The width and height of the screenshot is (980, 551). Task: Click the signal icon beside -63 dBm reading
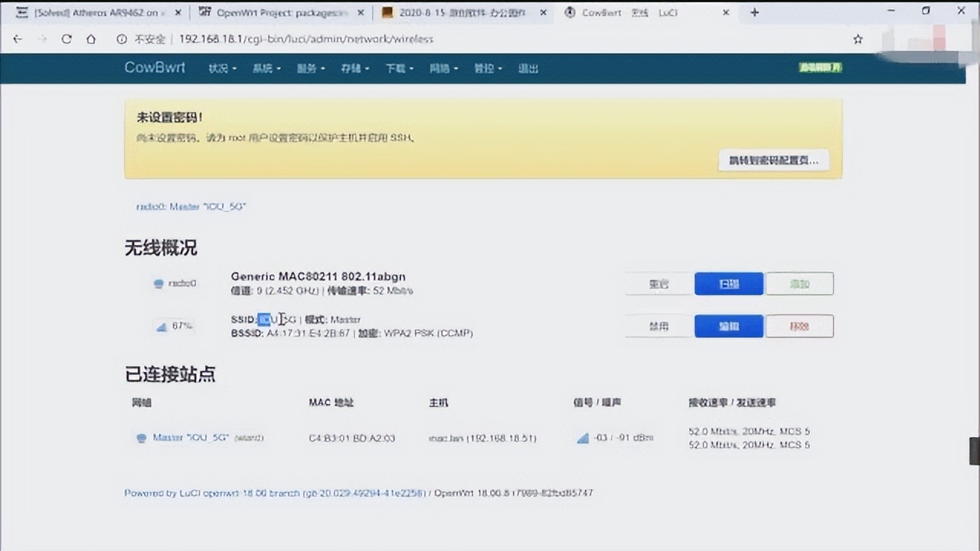pos(583,438)
